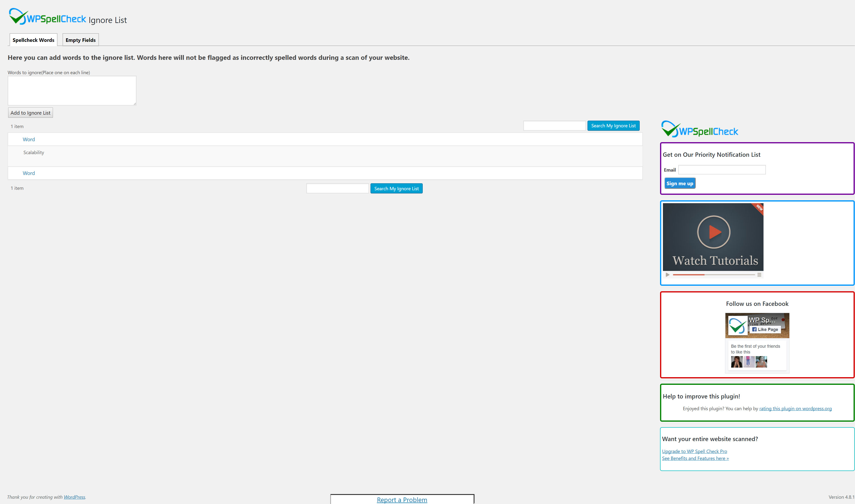
Task: Click the bottom Word column header
Action: 28,173
